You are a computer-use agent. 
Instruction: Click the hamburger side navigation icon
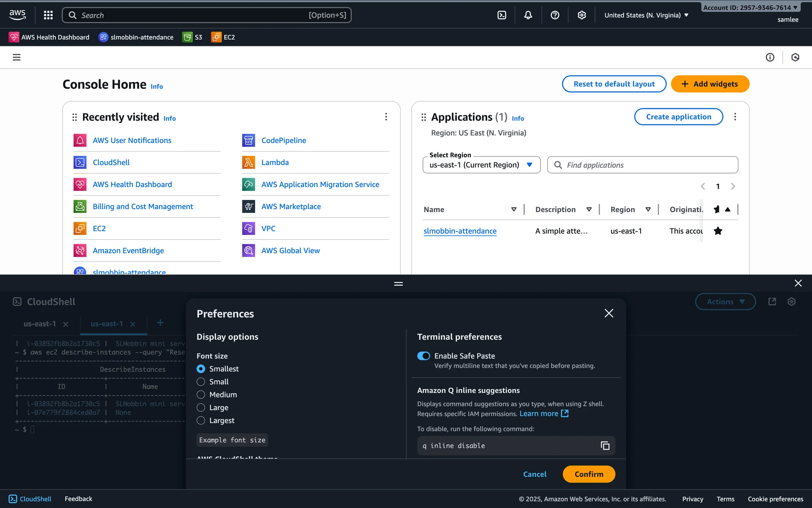[16, 57]
